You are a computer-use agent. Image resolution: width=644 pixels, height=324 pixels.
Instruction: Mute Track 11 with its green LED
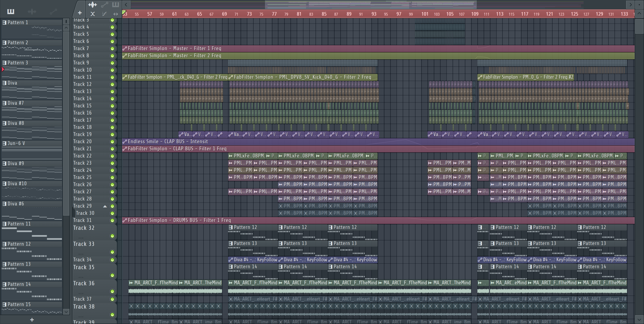tap(112, 77)
